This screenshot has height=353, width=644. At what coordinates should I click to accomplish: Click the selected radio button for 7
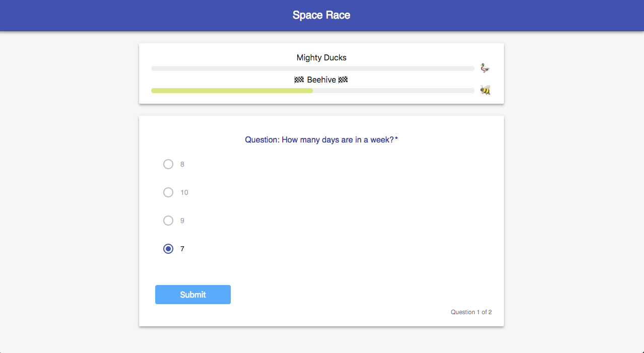pyautogui.click(x=168, y=249)
